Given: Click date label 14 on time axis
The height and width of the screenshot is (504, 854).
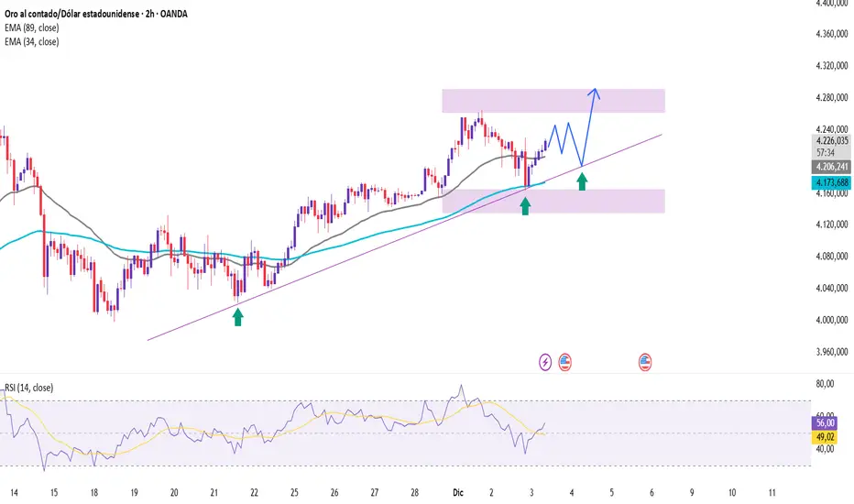Looking at the screenshot, I should coord(14,493).
